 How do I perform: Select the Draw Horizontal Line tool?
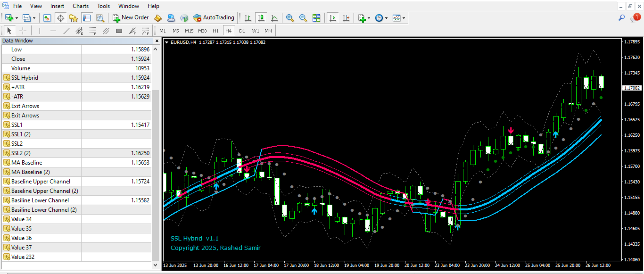[x=53, y=31]
